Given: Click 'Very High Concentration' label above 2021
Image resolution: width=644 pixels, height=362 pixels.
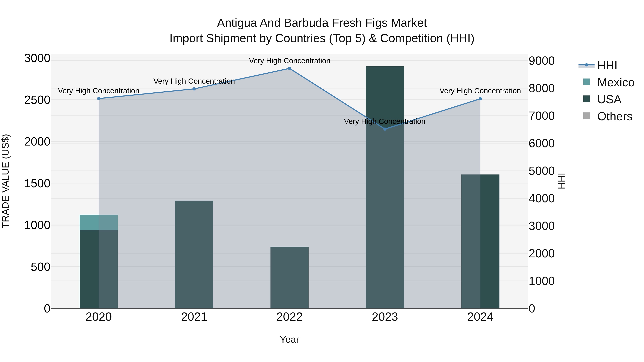Looking at the screenshot, I should [194, 81].
